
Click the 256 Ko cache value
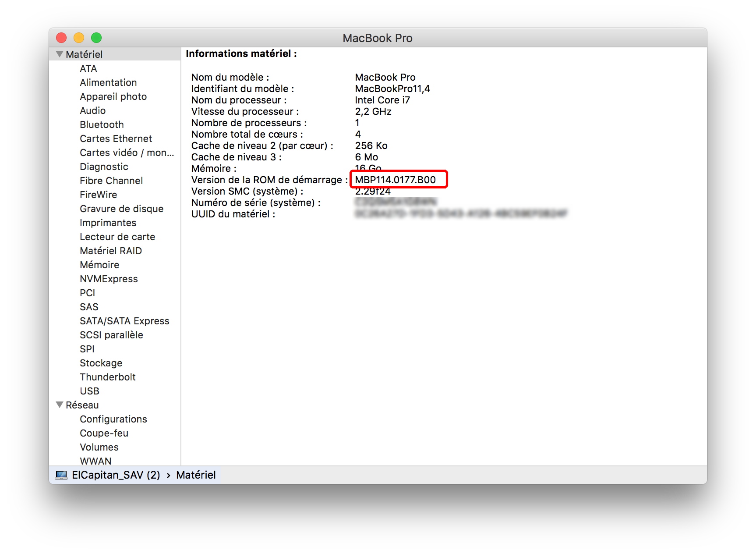[371, 146]
